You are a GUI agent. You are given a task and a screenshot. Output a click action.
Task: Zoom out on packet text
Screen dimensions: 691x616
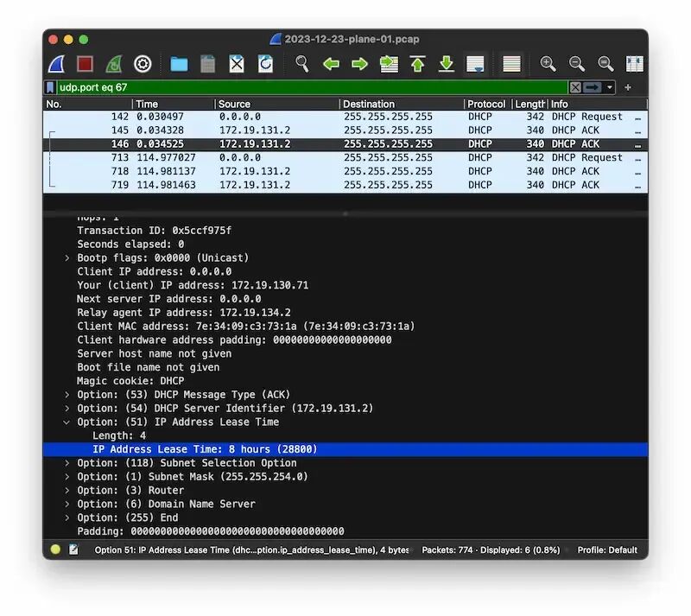click(576, 65)
